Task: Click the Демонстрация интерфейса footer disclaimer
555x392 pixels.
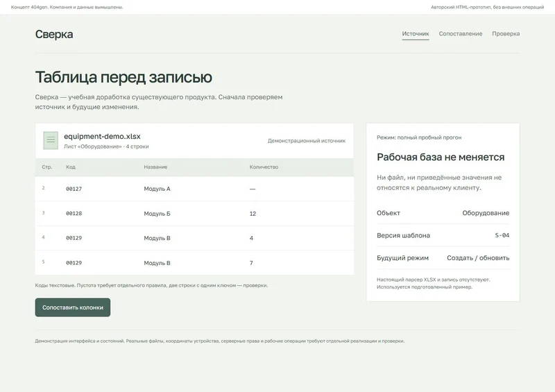Action: (219, 341)
